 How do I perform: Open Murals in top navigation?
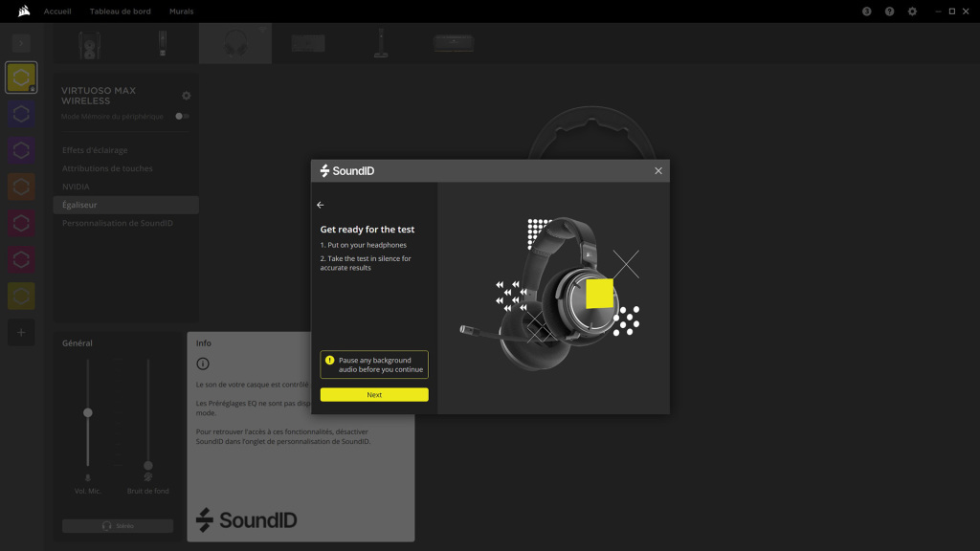coord(181,11)
